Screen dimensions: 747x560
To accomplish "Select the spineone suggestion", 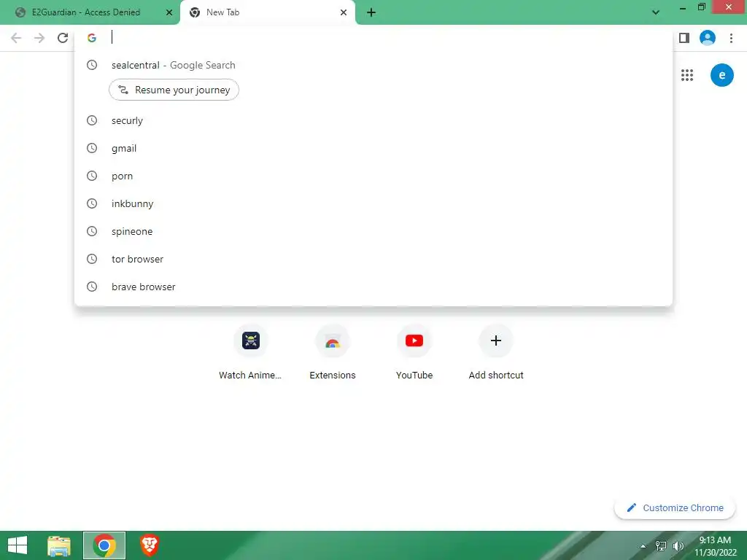I will [373, 231].
